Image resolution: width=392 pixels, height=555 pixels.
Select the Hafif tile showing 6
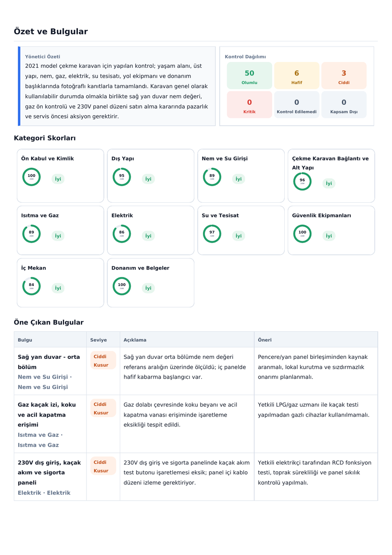(297, 75)
